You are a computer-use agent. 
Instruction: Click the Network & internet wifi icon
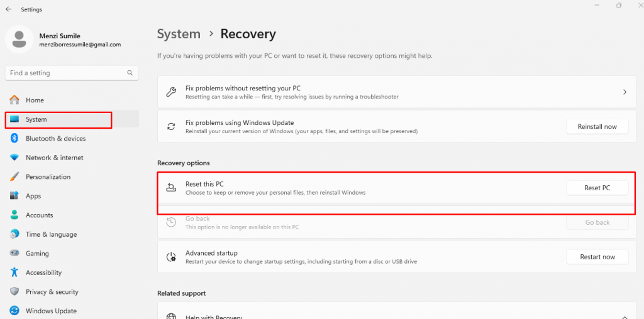point(14,158)
